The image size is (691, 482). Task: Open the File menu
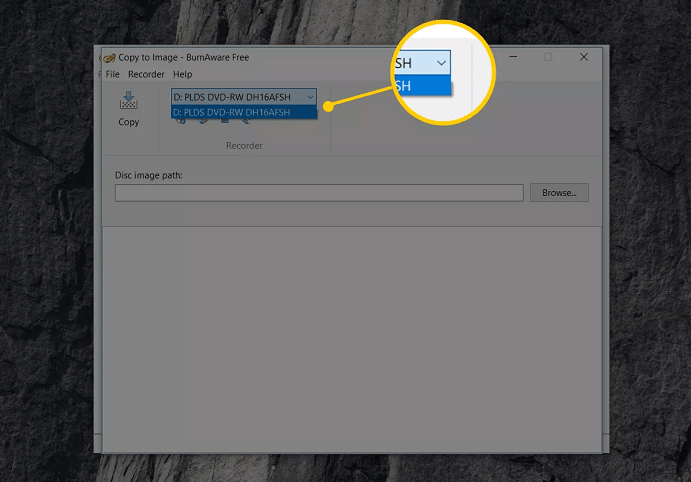click(x=112, y=74)
